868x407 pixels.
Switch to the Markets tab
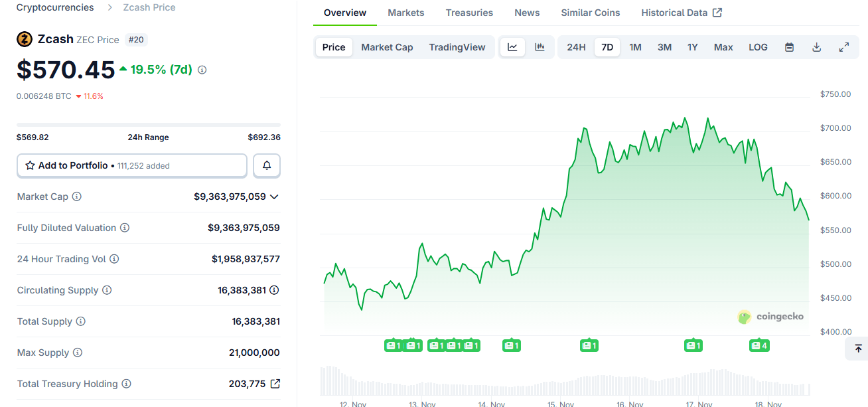(x=405, y=13)
